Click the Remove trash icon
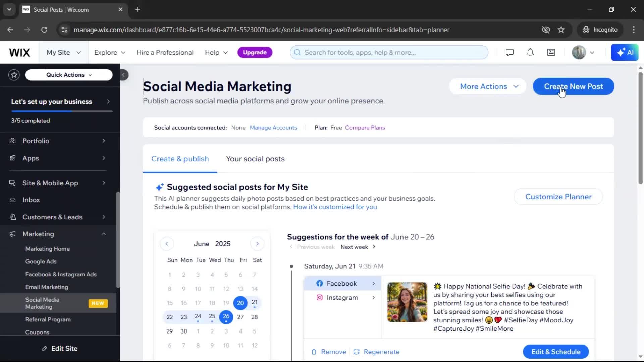644x362 pixels. (314, 352)
